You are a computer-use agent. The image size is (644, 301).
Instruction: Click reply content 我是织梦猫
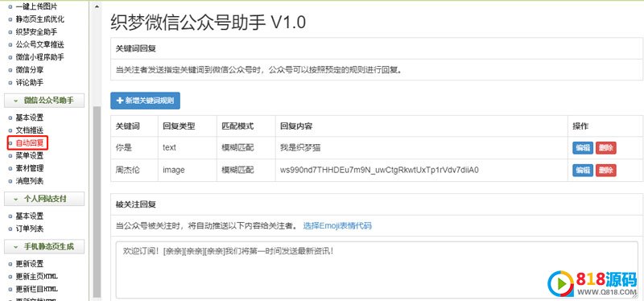coord(300,148)
